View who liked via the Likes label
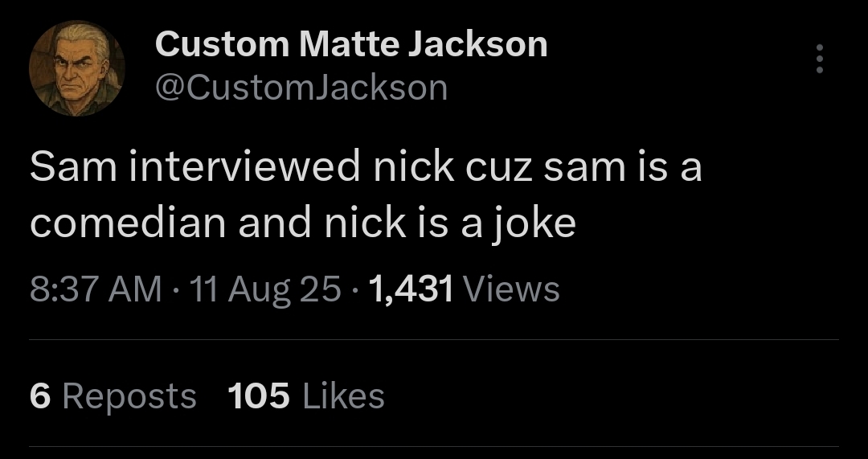 (x=342, y=395)
